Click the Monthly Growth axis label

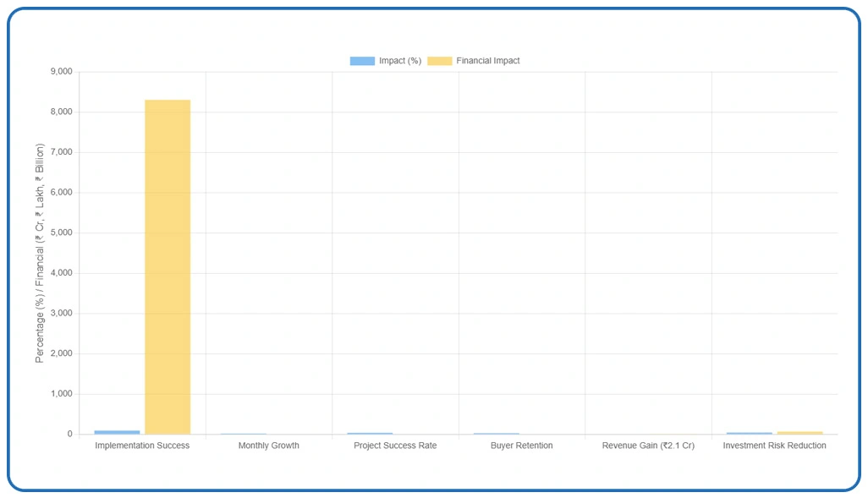click(x=268, y=446)
